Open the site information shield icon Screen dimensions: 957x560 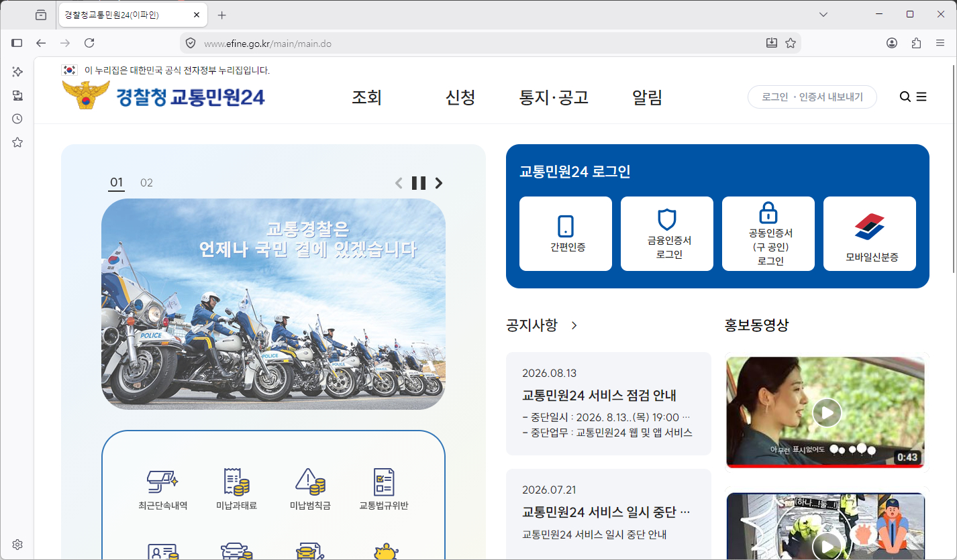[x=191, y=43]
